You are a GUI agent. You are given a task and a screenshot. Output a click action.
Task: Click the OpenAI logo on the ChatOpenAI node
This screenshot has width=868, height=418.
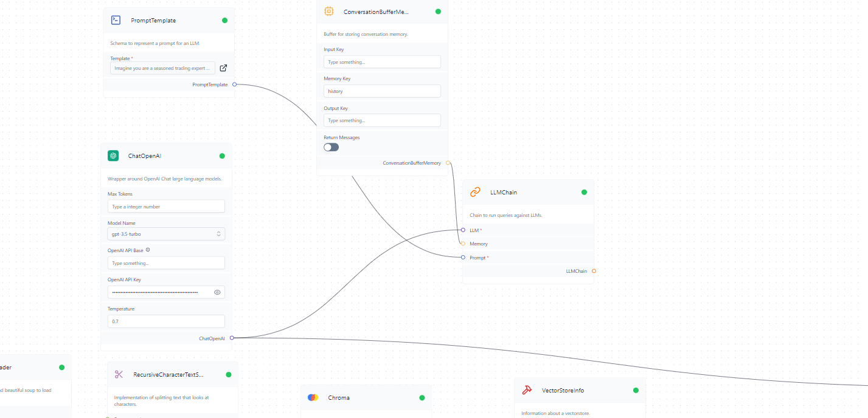(113, 156)
